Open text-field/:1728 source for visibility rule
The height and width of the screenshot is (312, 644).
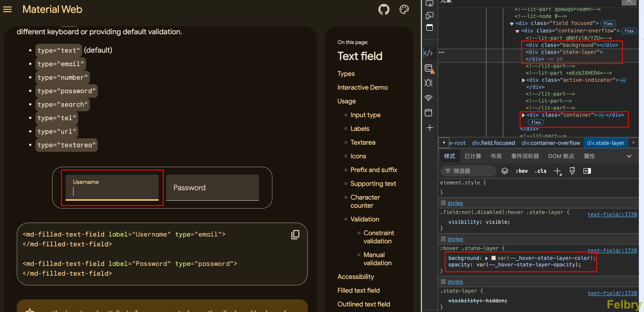(612, 214)
